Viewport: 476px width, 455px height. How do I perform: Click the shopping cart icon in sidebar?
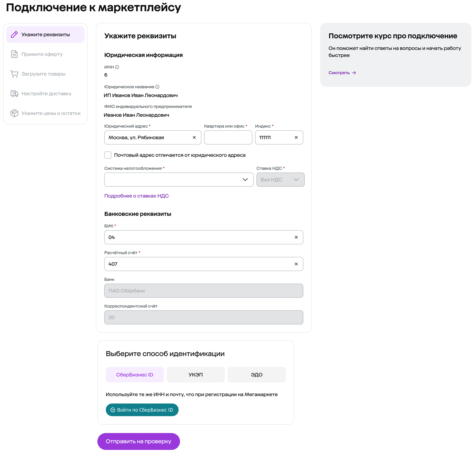tap(14, 74)
